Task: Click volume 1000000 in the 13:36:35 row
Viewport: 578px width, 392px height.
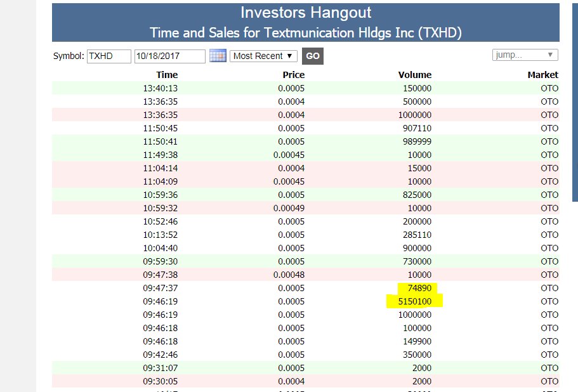Action: point(415,115)
